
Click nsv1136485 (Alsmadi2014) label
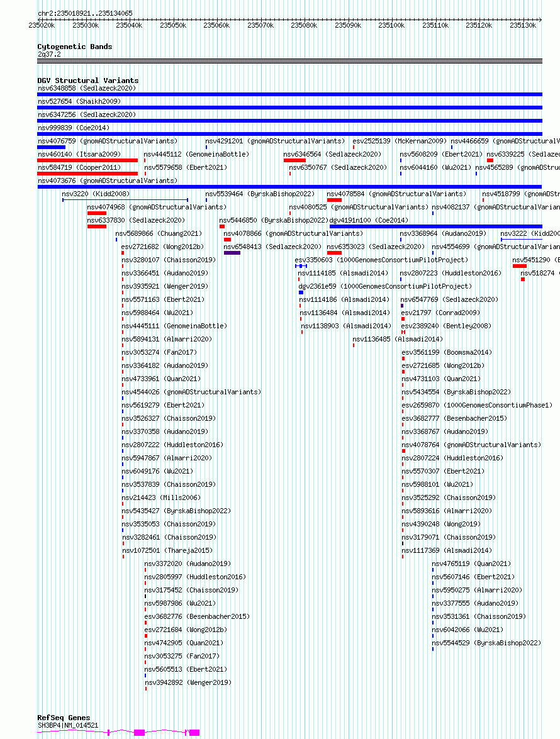pyautogui.click(x=398, y=339)
